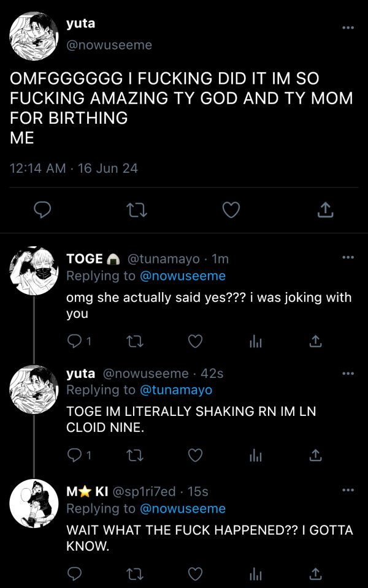Open more options on main tweet
Screen dimensions: 368x588
(x=348, y=28)
